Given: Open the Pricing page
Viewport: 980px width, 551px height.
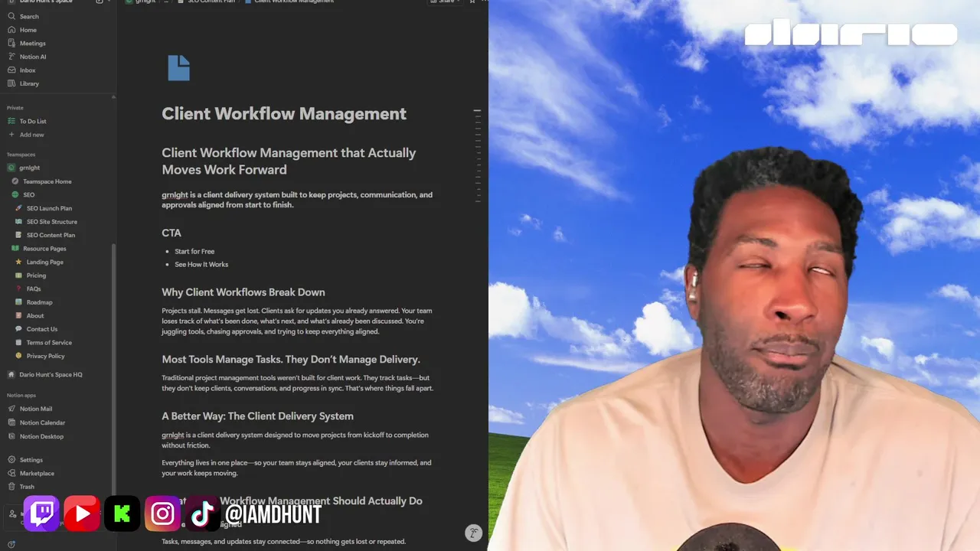Looking at the screenshot, I should point(36,275).
